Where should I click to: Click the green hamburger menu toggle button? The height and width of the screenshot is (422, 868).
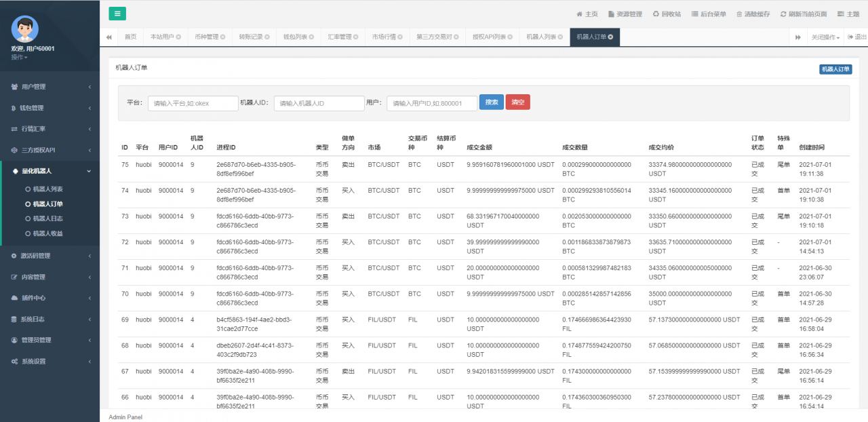point(117,14)
